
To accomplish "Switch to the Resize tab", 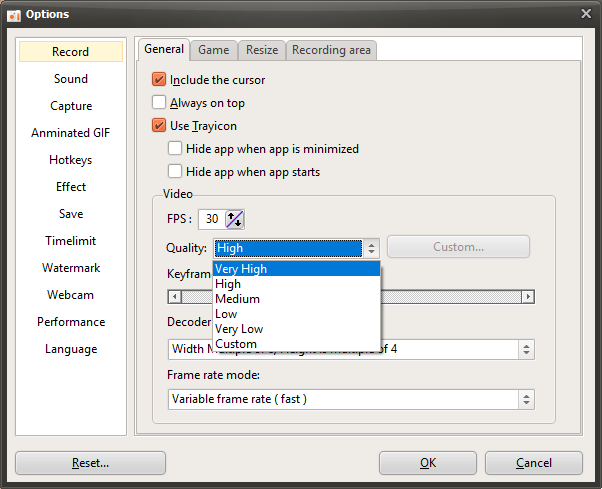I will 262,50.
